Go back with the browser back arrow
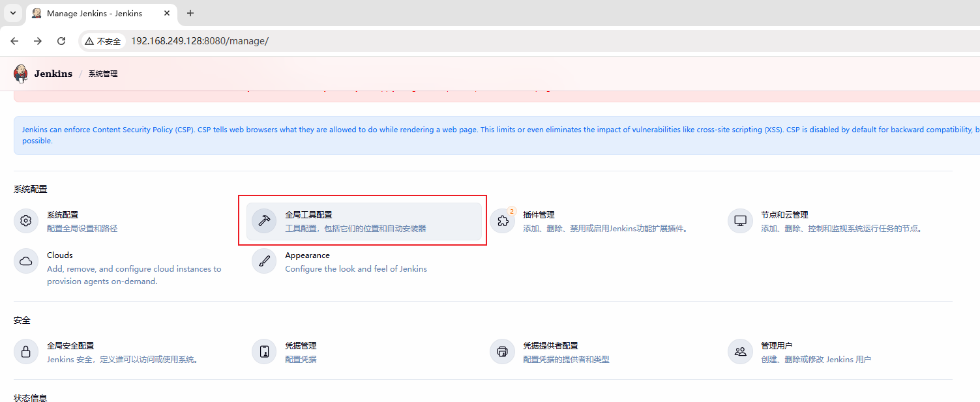 (14, 41)
